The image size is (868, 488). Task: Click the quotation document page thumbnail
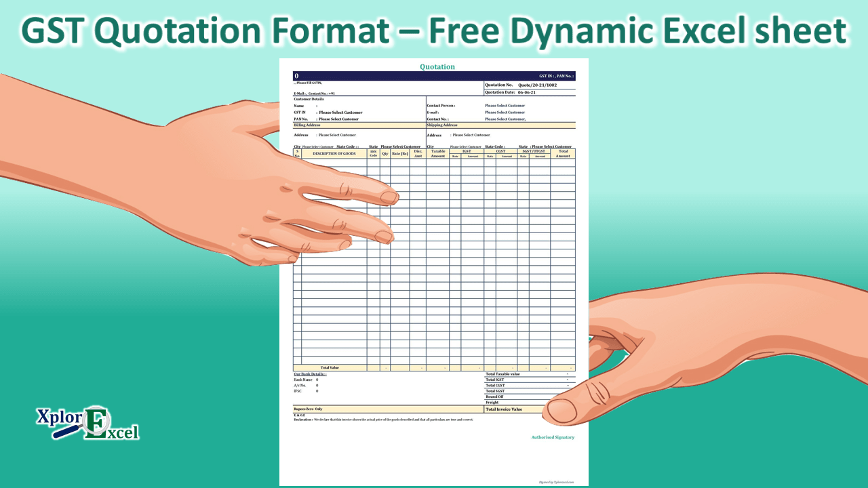click(434, 272)
